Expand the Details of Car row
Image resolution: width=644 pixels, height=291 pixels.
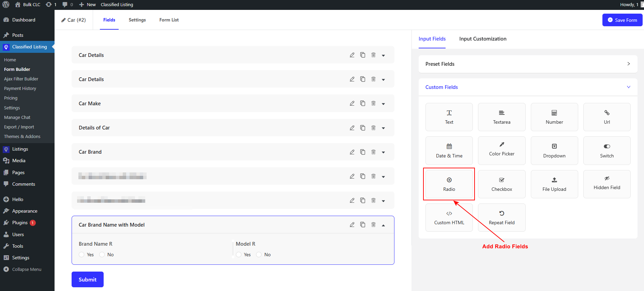[383, 128]
